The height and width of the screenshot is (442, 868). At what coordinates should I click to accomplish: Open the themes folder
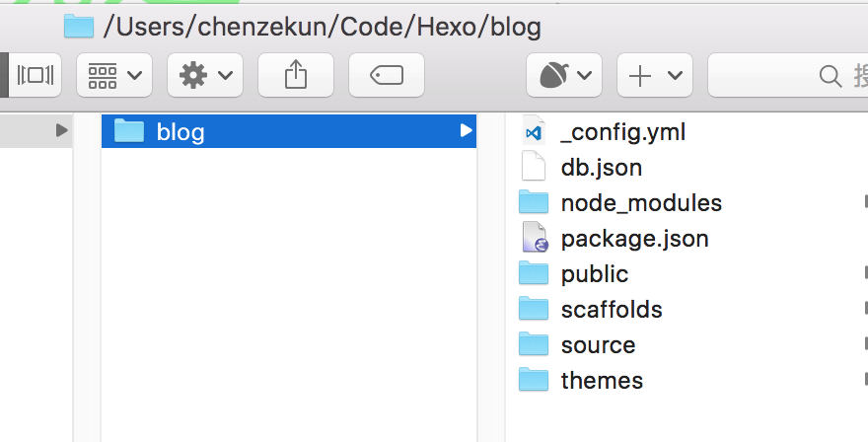pyautogui.click(x=602, y=380)
